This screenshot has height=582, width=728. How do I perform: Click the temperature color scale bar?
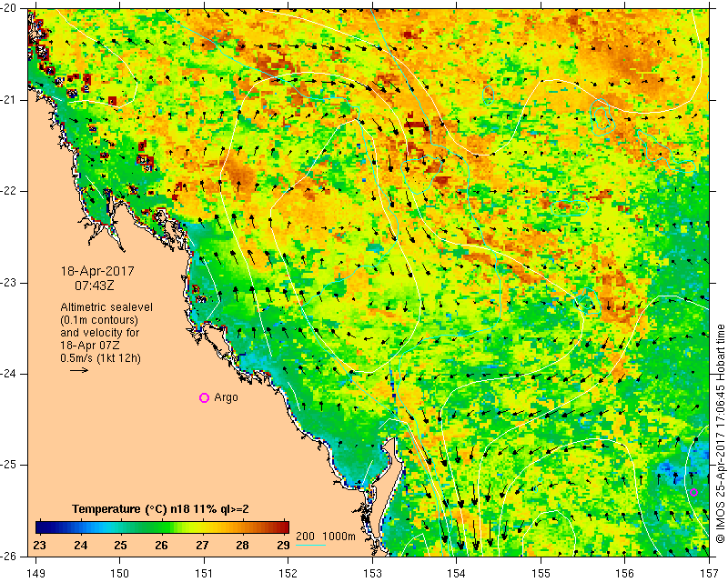click(162, 527)
